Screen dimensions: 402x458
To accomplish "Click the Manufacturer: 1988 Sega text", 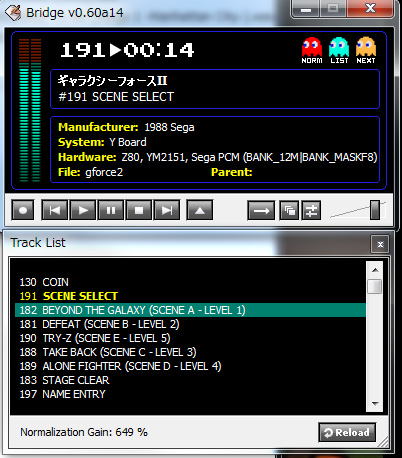I will coord(126,127).
